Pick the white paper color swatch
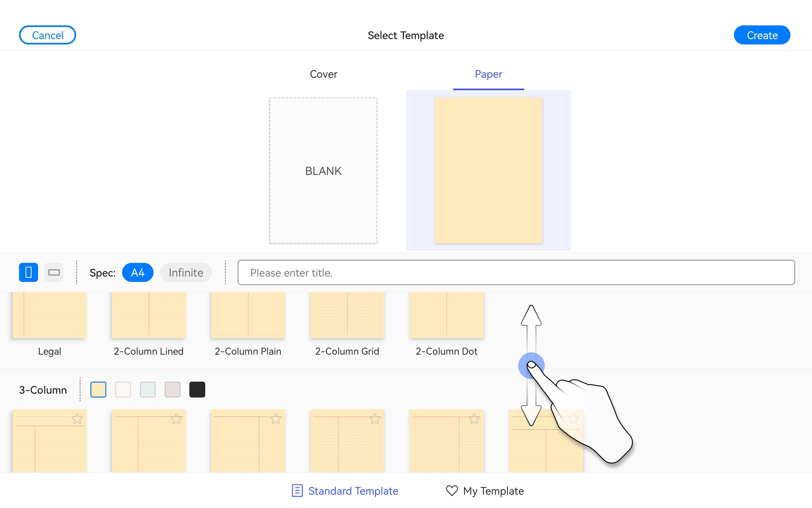Screen dimensions: 812x508 coord(123,389)
